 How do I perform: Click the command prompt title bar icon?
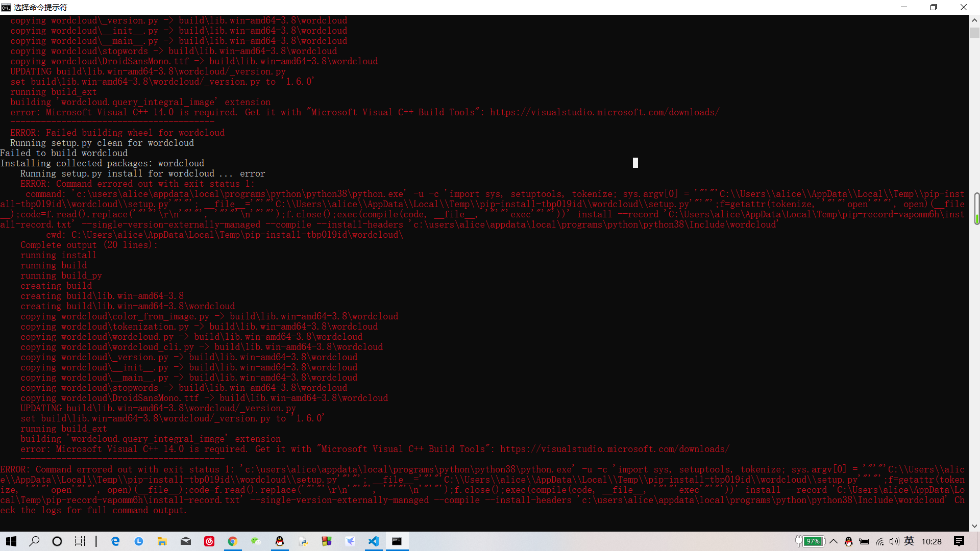click(x=6, y=7)
